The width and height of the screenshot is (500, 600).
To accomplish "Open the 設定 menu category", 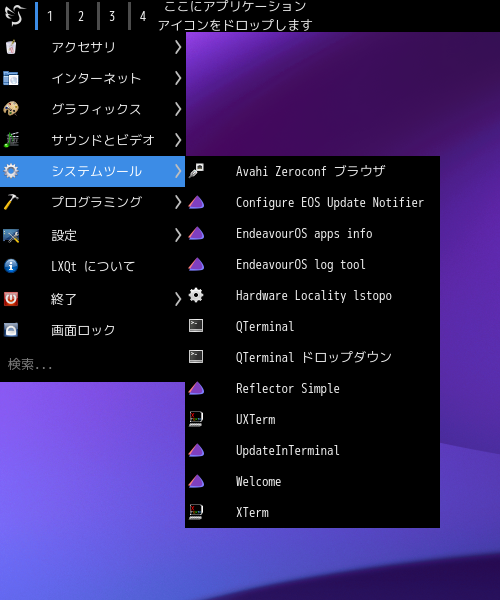I will 93,235.
